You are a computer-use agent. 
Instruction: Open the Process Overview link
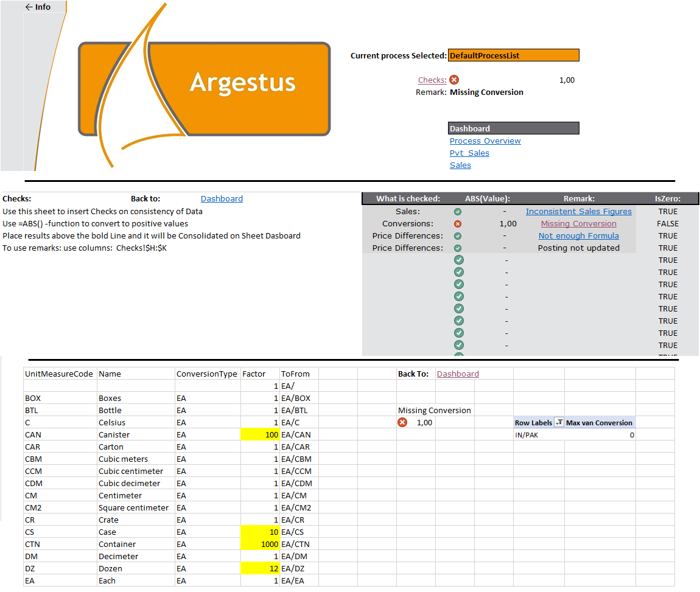485,141
